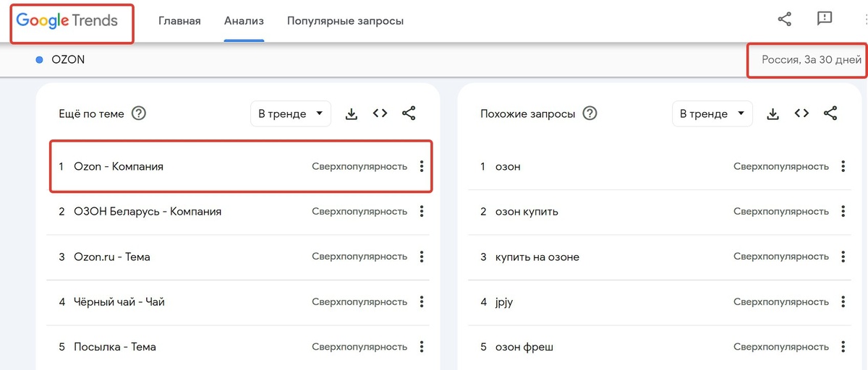Open more options for Ozon - Компания row
868x370 pixels.
tap(422, 166)
